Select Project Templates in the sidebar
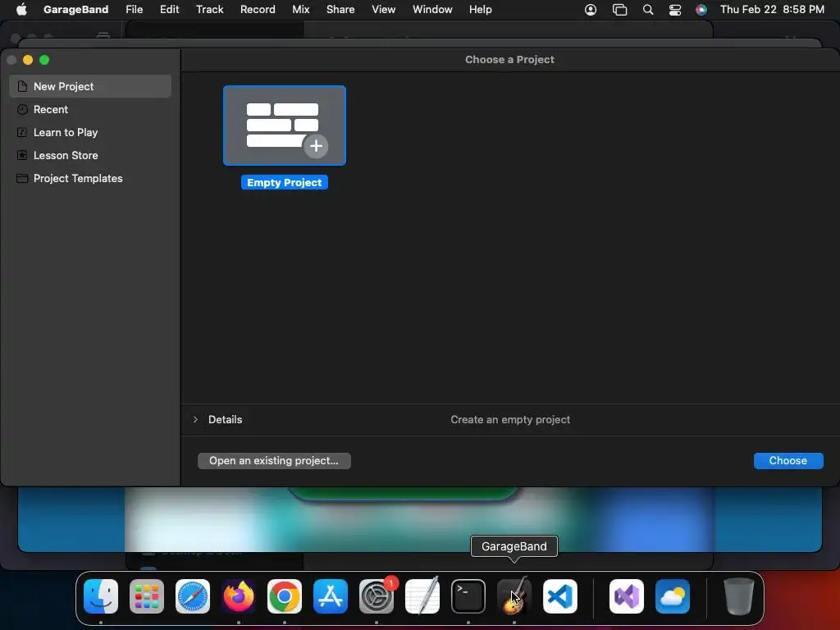The width and height of the screenshot is (840, 630). click(90, 178)
